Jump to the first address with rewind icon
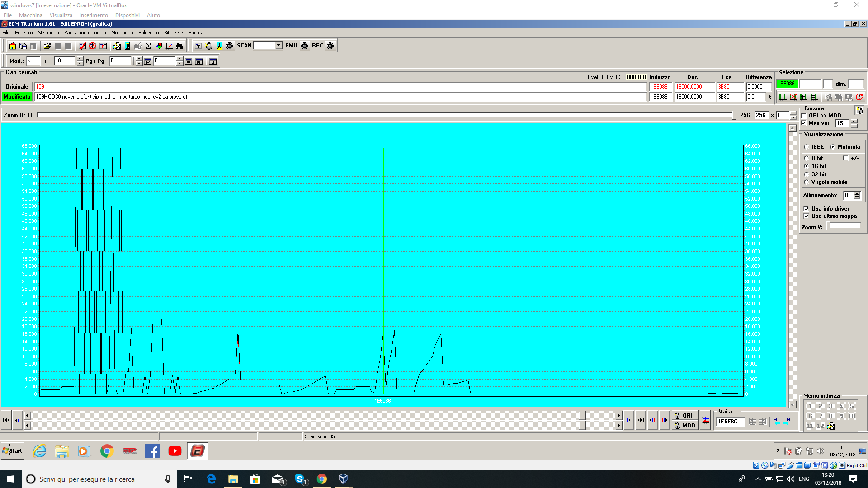This screenshot has width=868, height=488. click(x=6, y=420)
